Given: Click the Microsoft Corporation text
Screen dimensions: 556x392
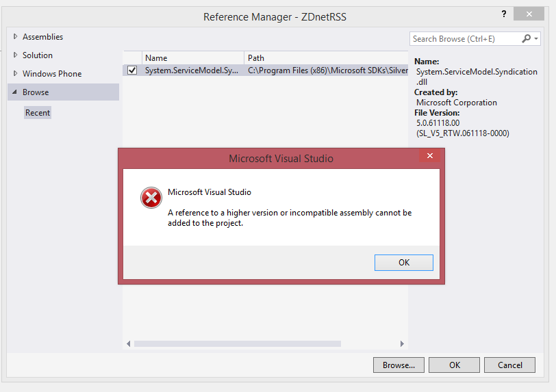Looking at the screenshot, I should click(456, 103).
